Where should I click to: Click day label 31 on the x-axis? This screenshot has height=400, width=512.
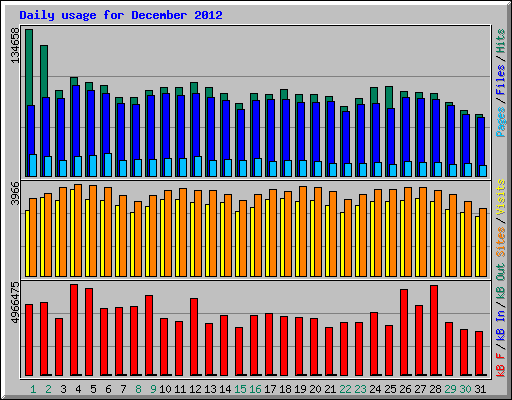tap(480, 389)
